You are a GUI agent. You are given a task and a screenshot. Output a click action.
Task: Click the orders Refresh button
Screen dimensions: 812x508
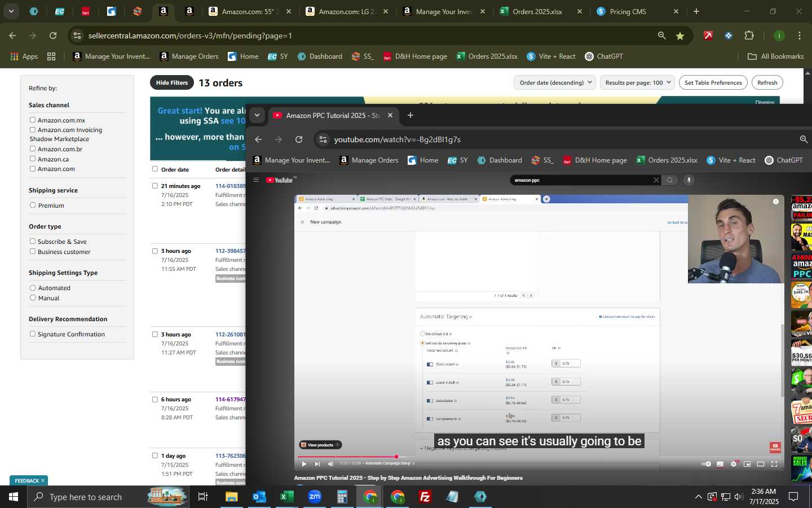(767, 82)
